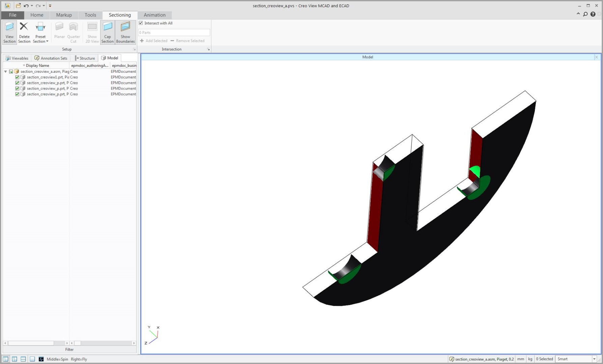Click the Add Selected button
This screenshot has height=364, width=603.
click(154, 41)
